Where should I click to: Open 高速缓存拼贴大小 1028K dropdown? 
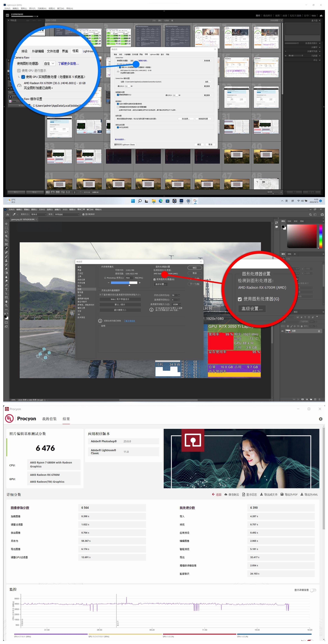pos(176,304)
